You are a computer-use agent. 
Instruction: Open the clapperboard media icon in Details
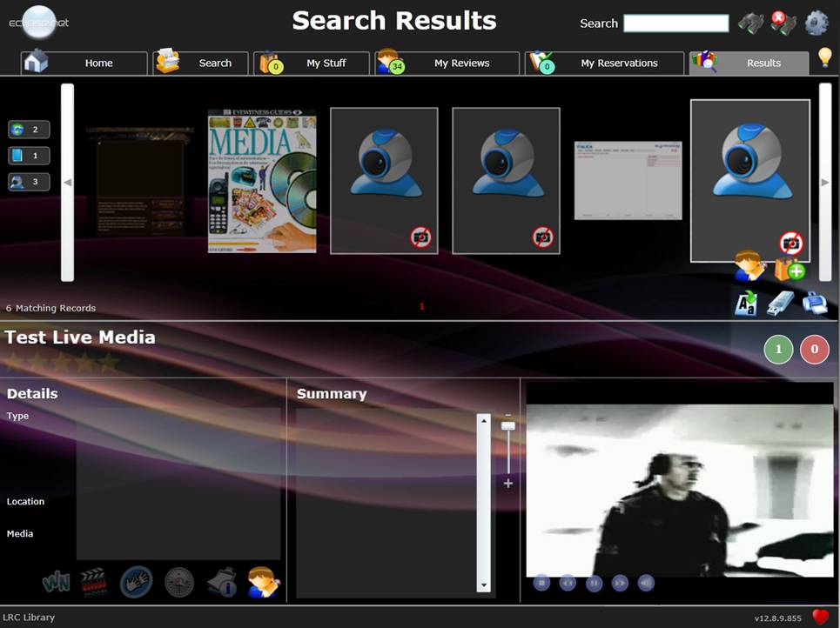[94, 581]
